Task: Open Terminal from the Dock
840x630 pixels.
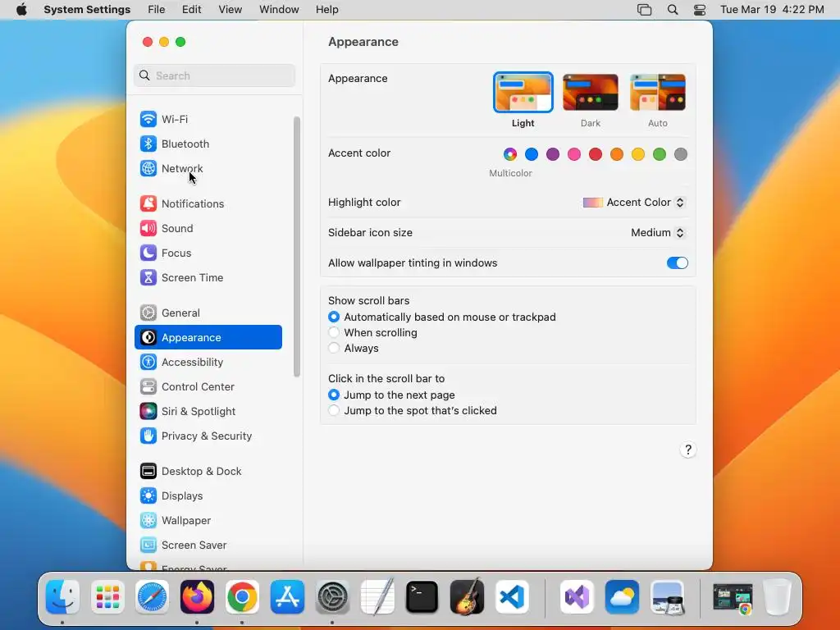Action: click(422, 597)
